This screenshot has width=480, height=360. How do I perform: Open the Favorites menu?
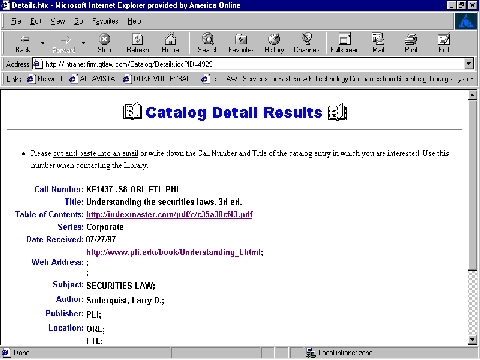click(x=105, y=21)
